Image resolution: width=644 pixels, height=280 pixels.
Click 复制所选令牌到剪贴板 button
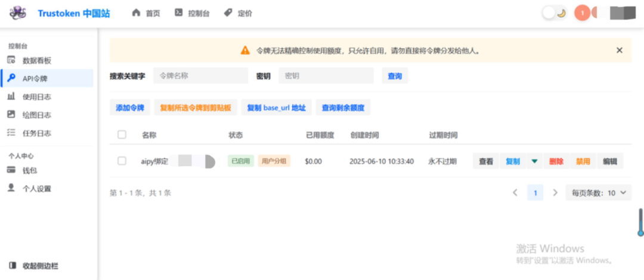[196, 108]
